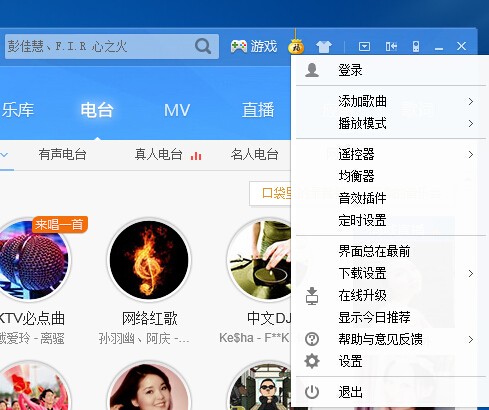
Task: Open the 游戏 gamepad icon
Action: (x=239, y=46)
